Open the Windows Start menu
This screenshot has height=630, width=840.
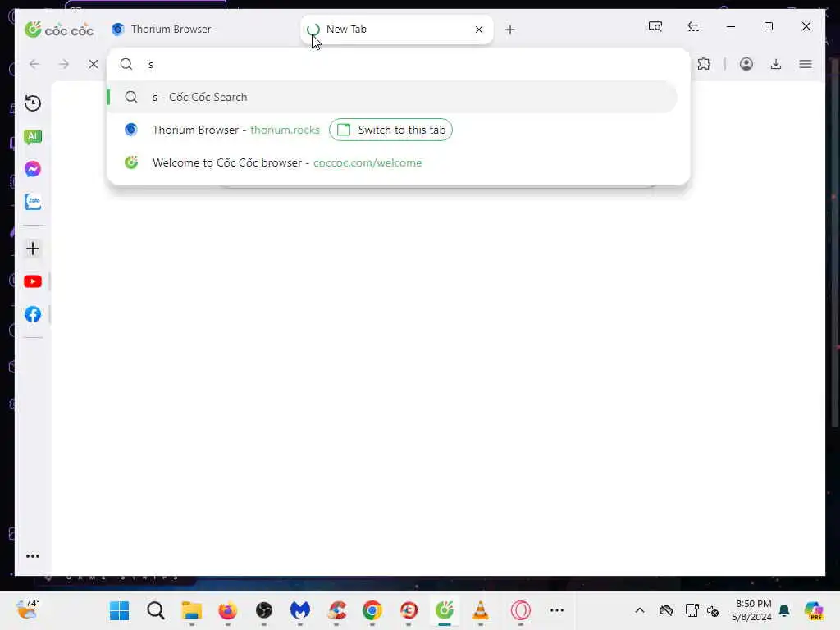tap(119, 610)
